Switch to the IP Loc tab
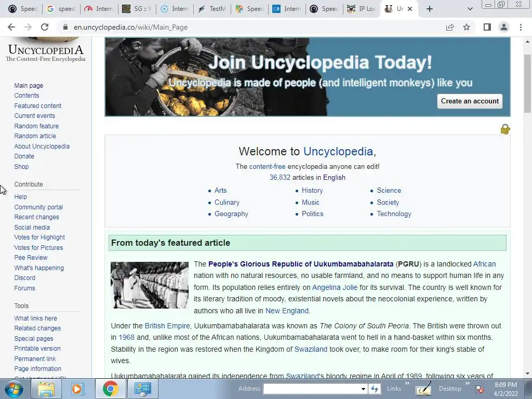 click(x=362, y=9)
